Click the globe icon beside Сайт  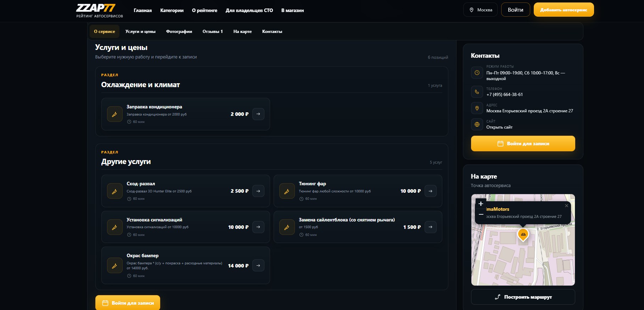click(x=477, y=124)
